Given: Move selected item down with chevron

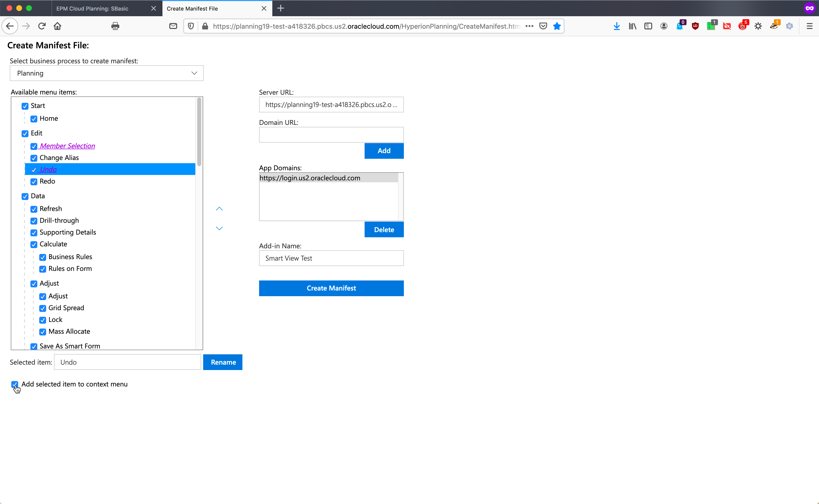Looking at the screenshot, I should [x=219, y=228].
